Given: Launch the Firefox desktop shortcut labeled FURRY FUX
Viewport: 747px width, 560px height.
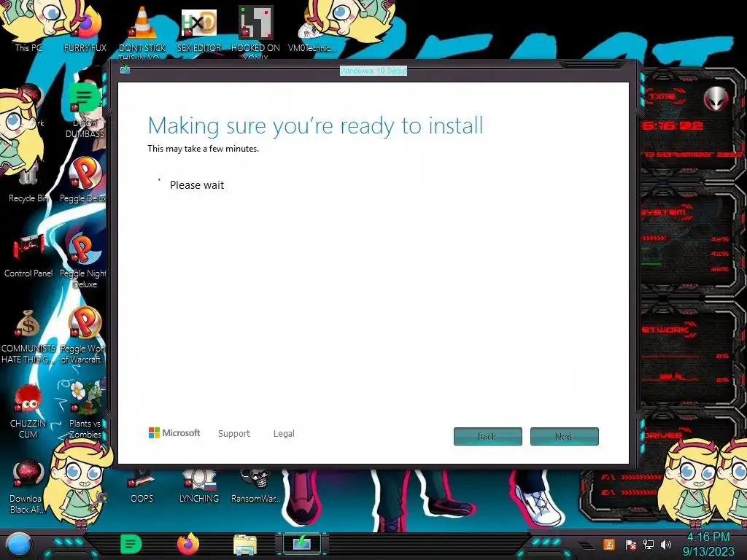Looking at the screenshot, I should [85, 29].
